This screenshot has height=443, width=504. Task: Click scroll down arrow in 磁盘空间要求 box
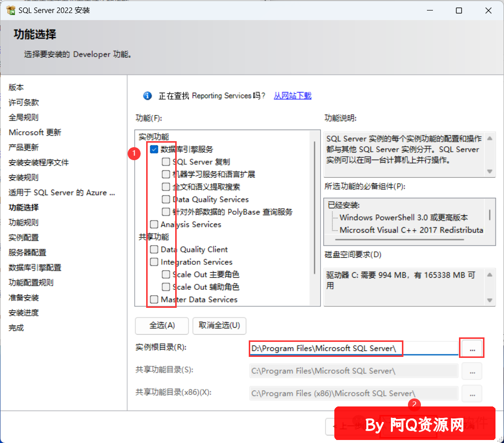point(489,300)
